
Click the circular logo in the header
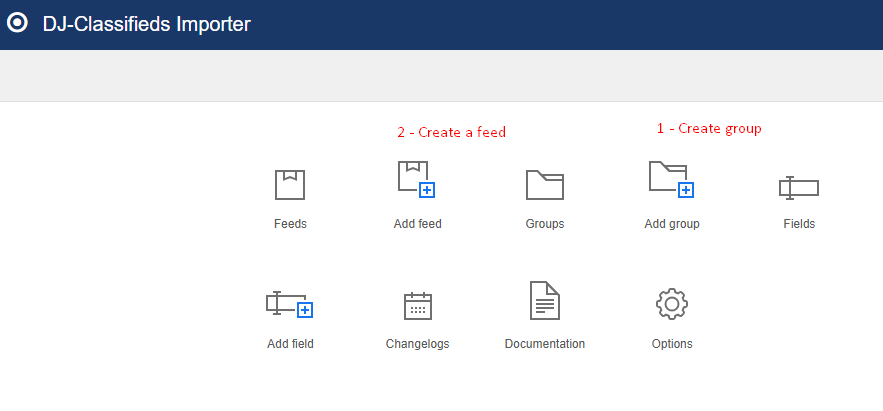[17, 24]
